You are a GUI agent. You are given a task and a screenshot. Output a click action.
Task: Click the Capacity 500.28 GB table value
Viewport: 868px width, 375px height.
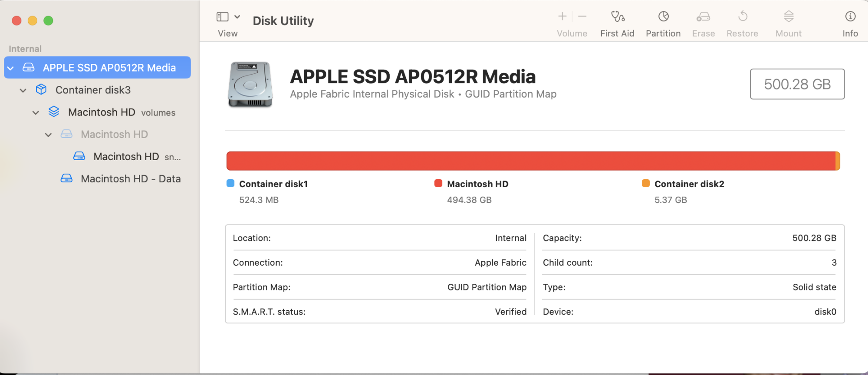tap(814, 238)
